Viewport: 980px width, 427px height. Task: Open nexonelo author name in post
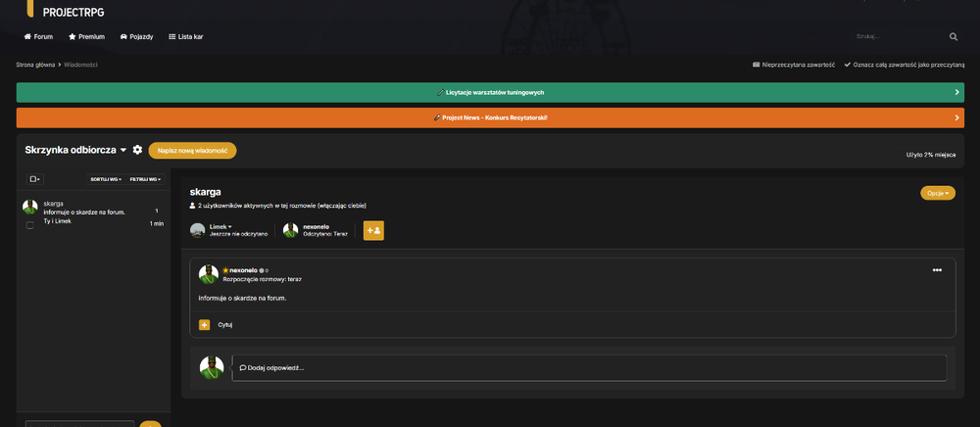tap(243, 269)
